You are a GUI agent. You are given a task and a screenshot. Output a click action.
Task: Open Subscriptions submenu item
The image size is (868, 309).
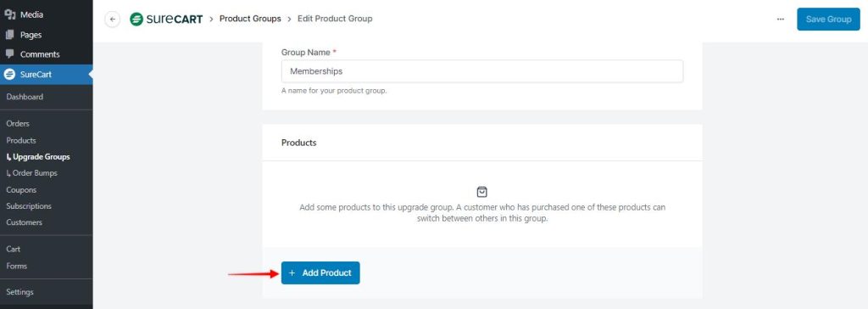[x=29, y=205]
